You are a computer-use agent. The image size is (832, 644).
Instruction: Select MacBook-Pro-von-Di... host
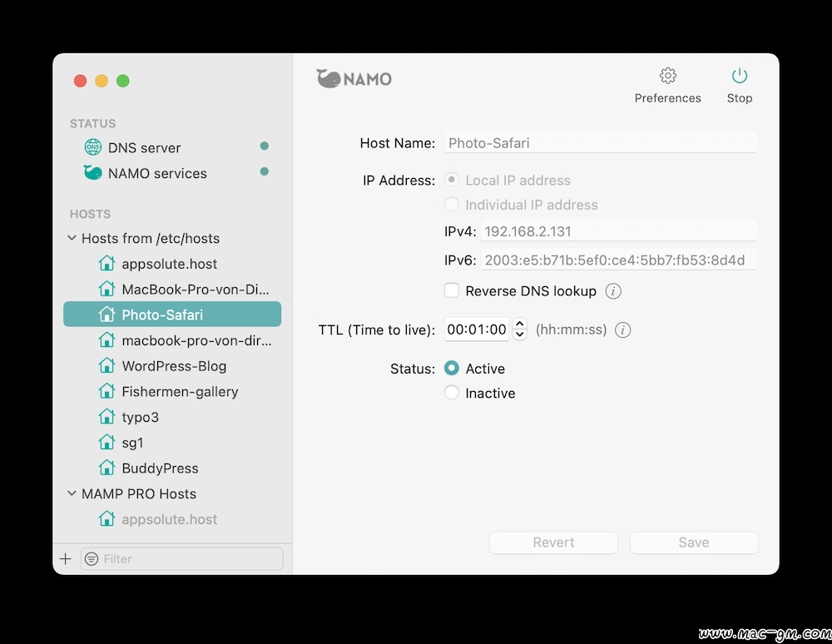coord(172,289)
